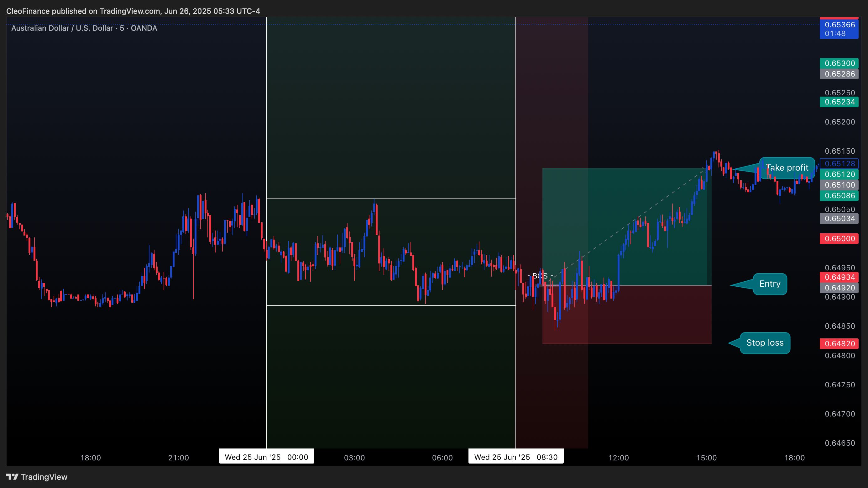868x488 pixels.
Task: Click the 12:00 time axis label
Action: (x=619, y=458)
